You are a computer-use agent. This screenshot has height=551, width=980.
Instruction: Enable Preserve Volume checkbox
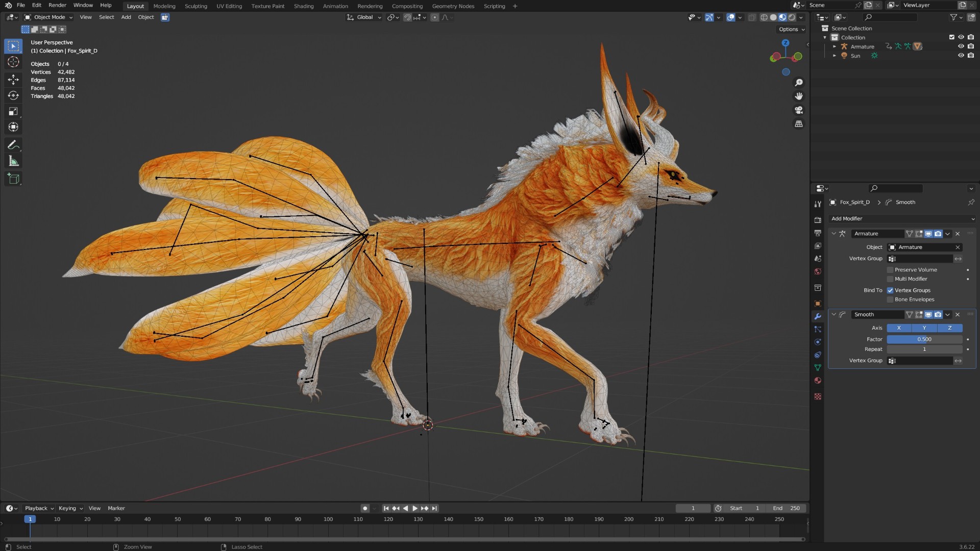890,270
